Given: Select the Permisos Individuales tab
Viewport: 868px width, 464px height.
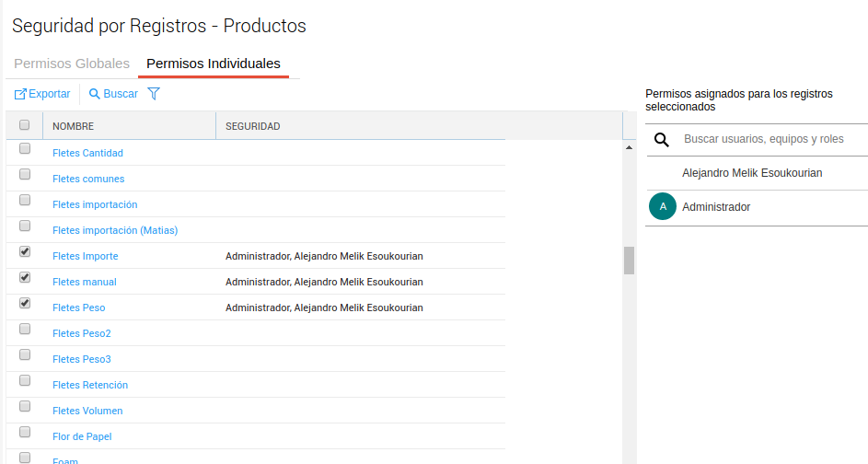Looking at the screenshot, I should [214, 64].
